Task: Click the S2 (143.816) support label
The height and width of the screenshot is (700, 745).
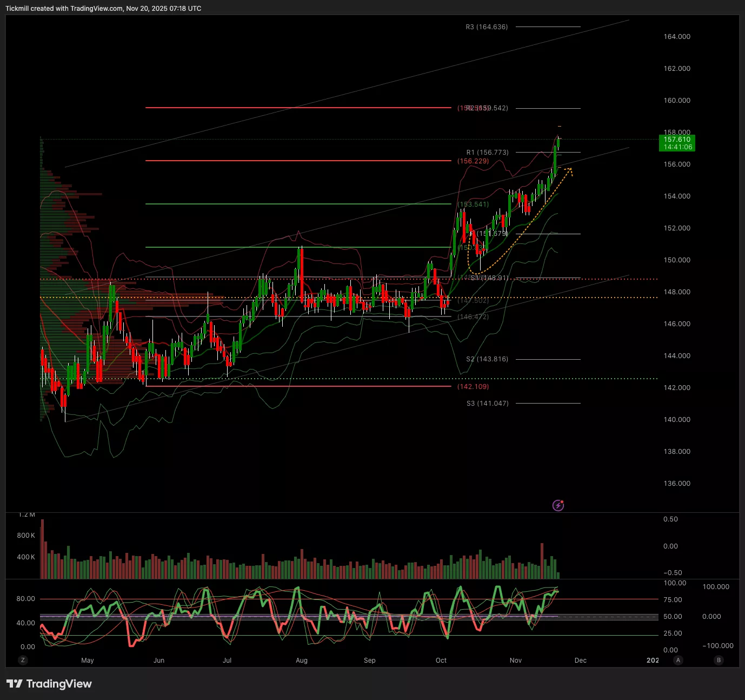Action: [x=487, y=359]
